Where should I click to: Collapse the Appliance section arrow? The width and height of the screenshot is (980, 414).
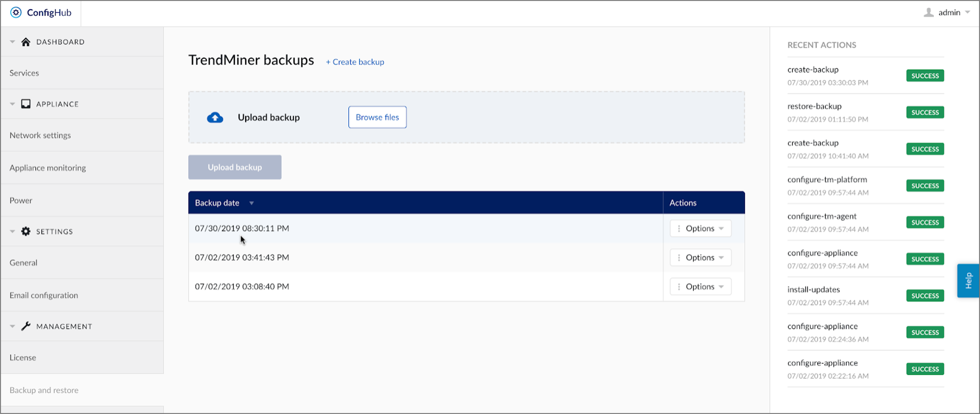12,104
